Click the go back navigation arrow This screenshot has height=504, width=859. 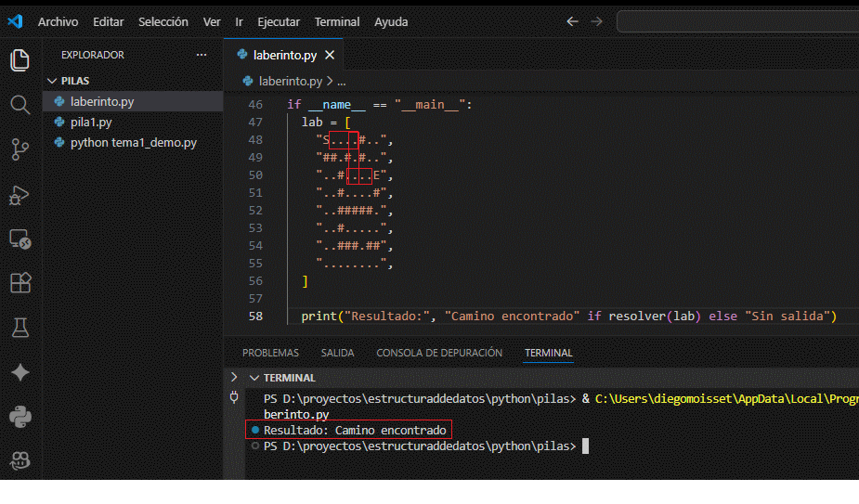[x=572, y=21]
